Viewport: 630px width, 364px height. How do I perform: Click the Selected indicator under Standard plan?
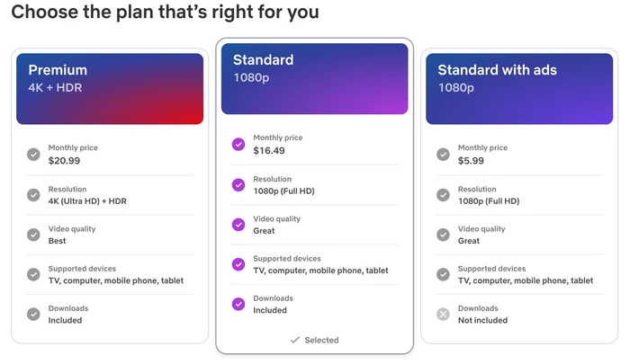[x=314, y=340]
